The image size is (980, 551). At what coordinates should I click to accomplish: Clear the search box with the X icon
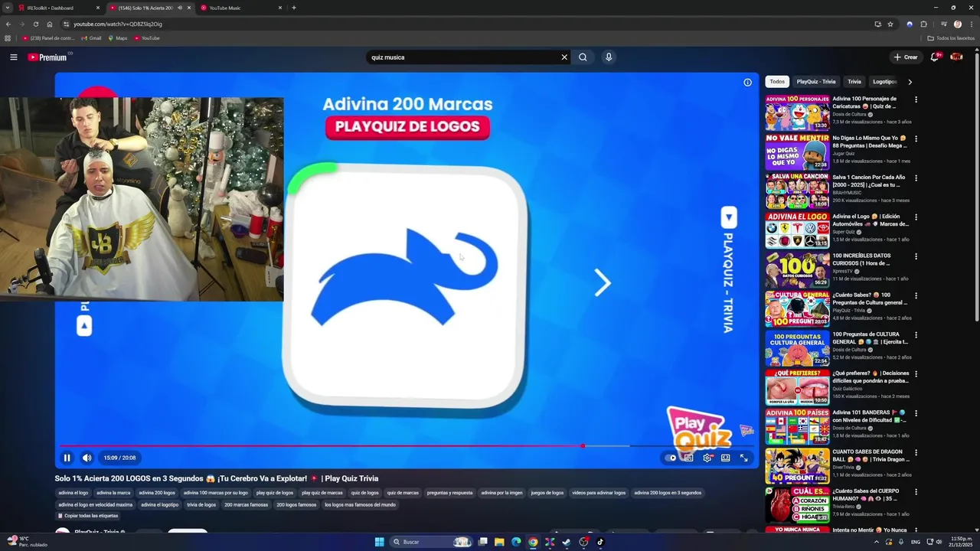(x=564, y=57)
